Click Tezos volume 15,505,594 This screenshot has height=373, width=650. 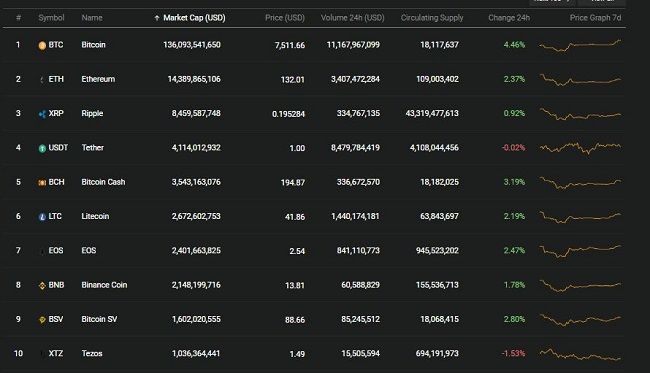point(360,354)
